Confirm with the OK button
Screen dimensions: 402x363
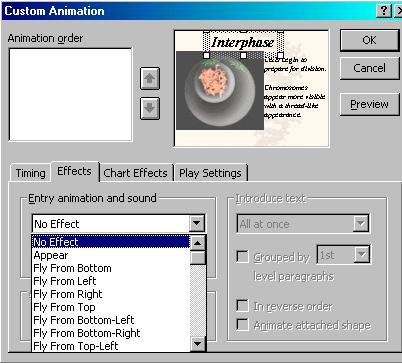(369, 40)
